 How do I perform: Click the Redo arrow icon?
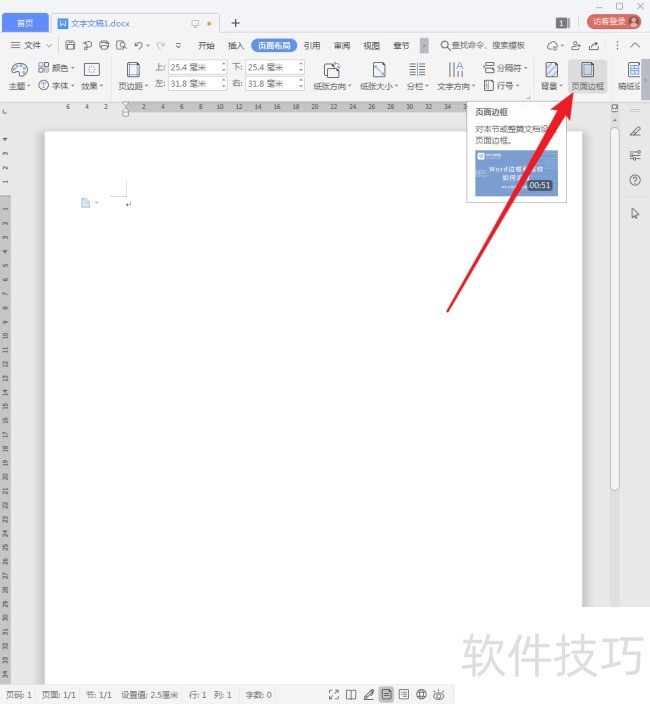click(161, 45)
